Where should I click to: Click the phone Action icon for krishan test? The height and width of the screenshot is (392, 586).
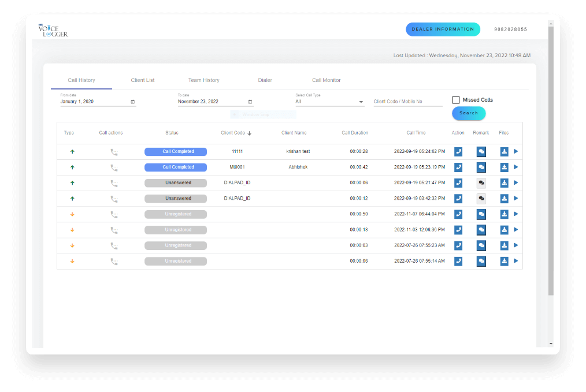point(458,151)
